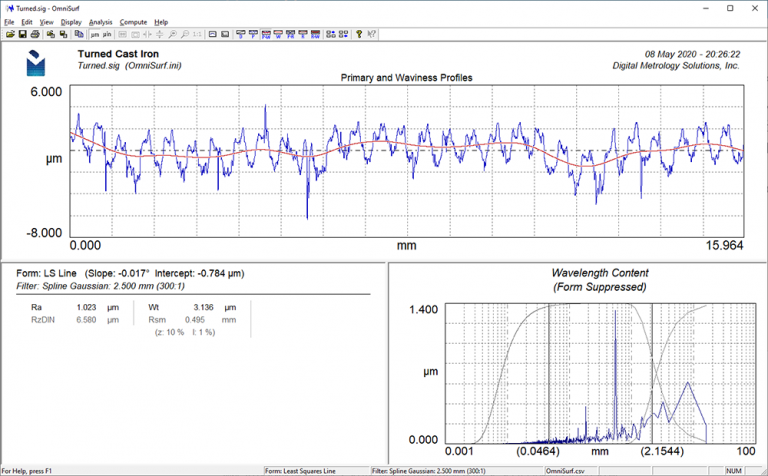Screen dimensions: 768x476
Task: Click status bar Form: Least Squares Line
Action: tap(300, 471)
